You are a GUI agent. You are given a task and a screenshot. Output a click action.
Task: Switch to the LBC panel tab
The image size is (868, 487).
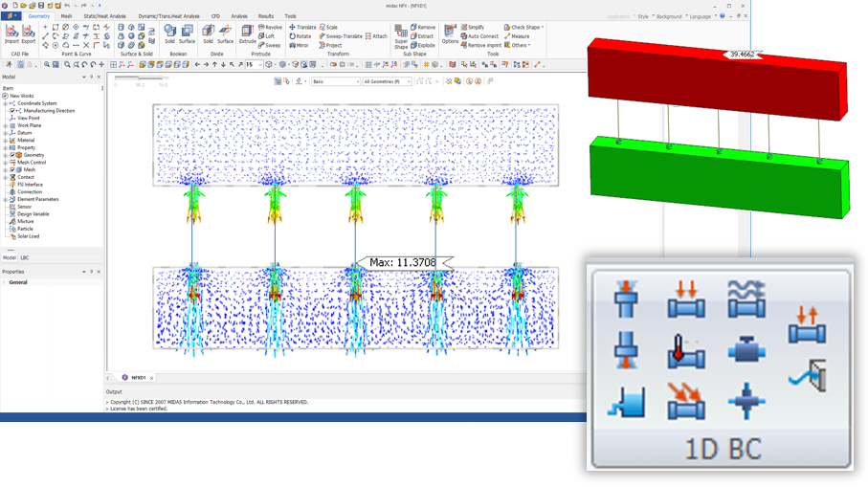coord(25,258)
